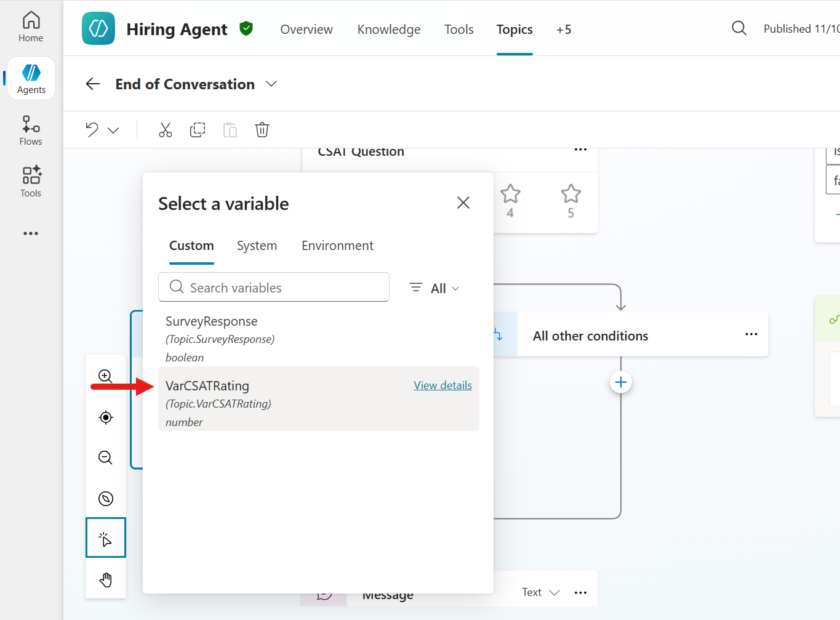Click View details for VarCSATRating
The width and height of the screenshot is (840, 620).
tap(442, 385)
